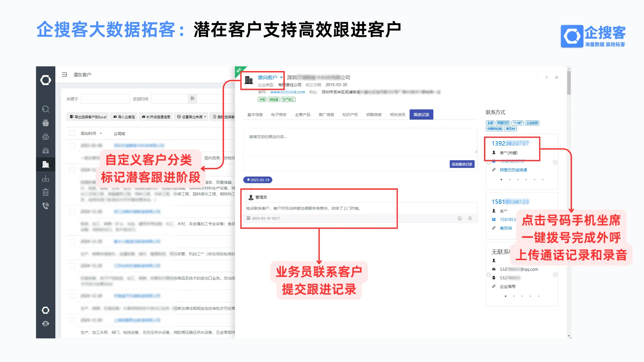Switch to the 相关资讯 tab

(x=398, y=115)
